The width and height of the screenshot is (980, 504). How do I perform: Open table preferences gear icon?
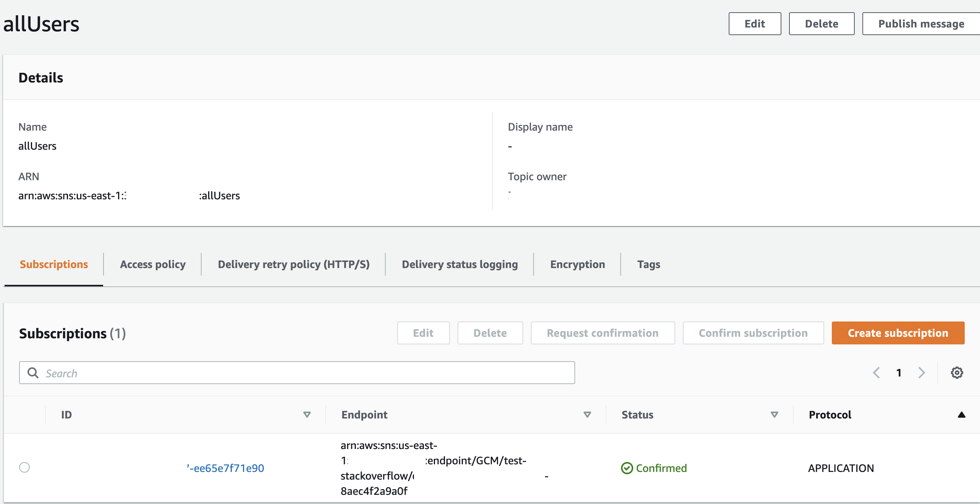[957, 373]
